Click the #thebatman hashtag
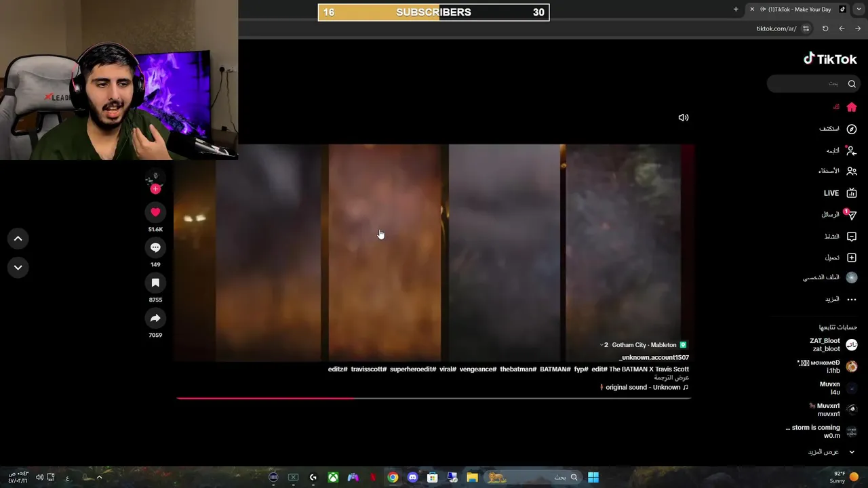 [x=518, y=369]
